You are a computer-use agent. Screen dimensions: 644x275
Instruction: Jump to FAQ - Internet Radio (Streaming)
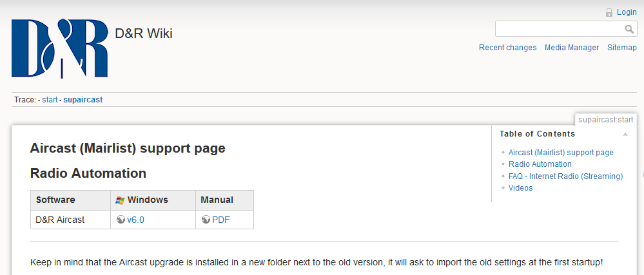565,176
